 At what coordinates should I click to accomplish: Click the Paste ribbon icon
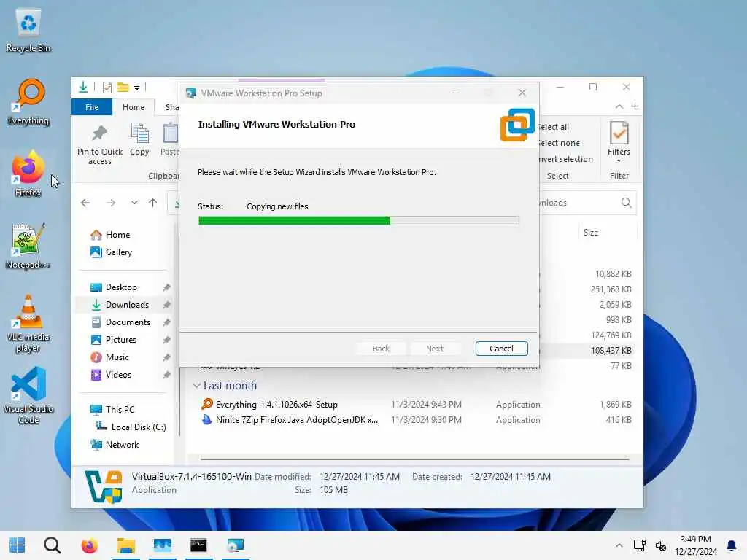pyautogui.click(x=169, y=139)
